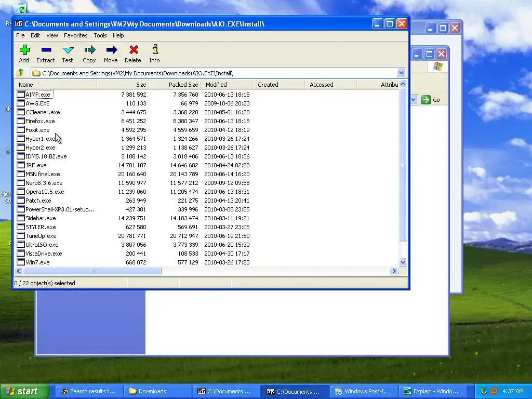This screenshot has width=532, height=399.
Task: Click the Add toolbar icon
Action: [24, 50]
